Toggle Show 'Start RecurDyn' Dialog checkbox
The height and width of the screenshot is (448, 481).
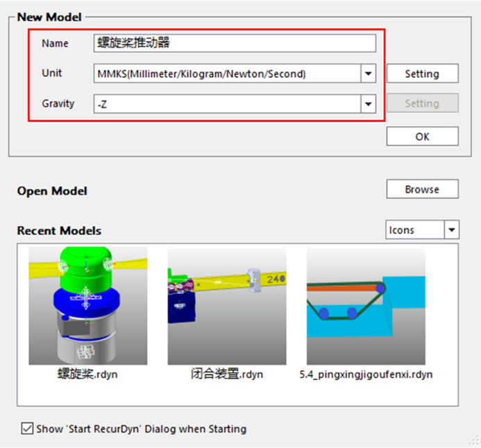27,429
